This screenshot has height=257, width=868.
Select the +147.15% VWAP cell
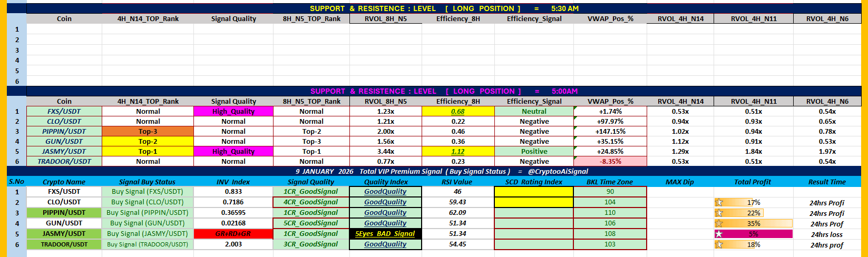coord(610,132)
